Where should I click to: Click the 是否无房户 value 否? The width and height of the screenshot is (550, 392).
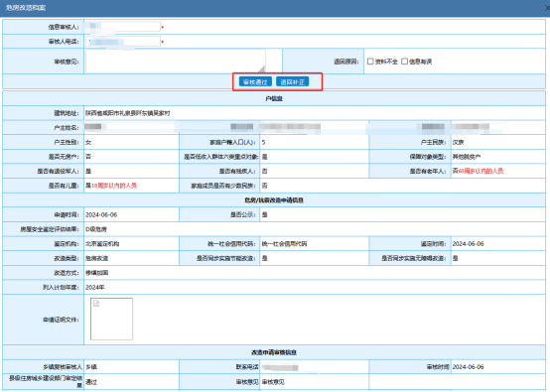(88, 157)
